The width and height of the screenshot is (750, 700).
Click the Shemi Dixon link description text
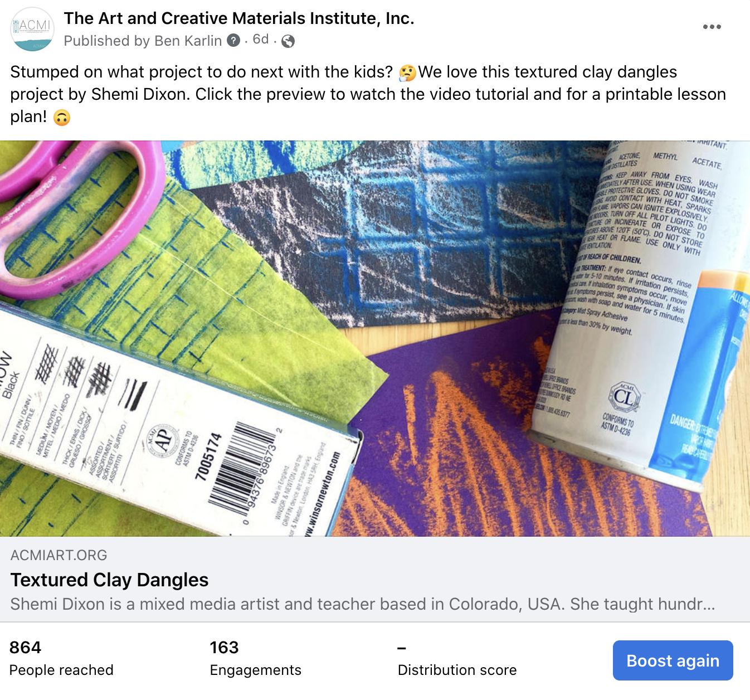(362, 604)
